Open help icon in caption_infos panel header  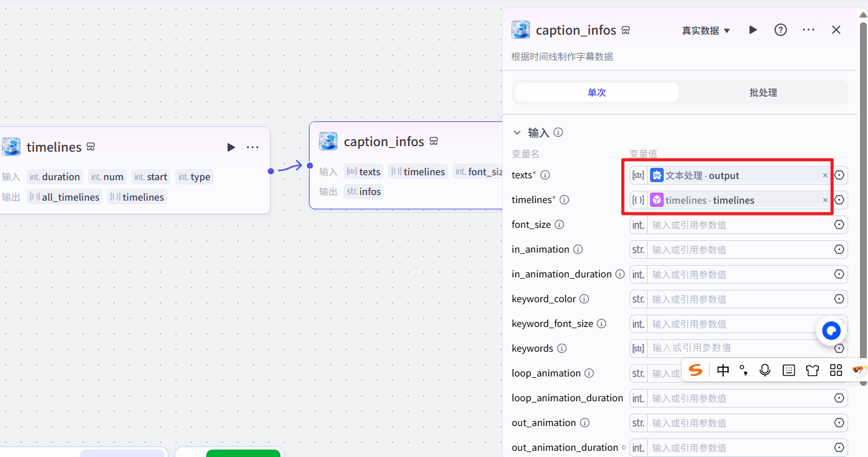click(781, 30)
